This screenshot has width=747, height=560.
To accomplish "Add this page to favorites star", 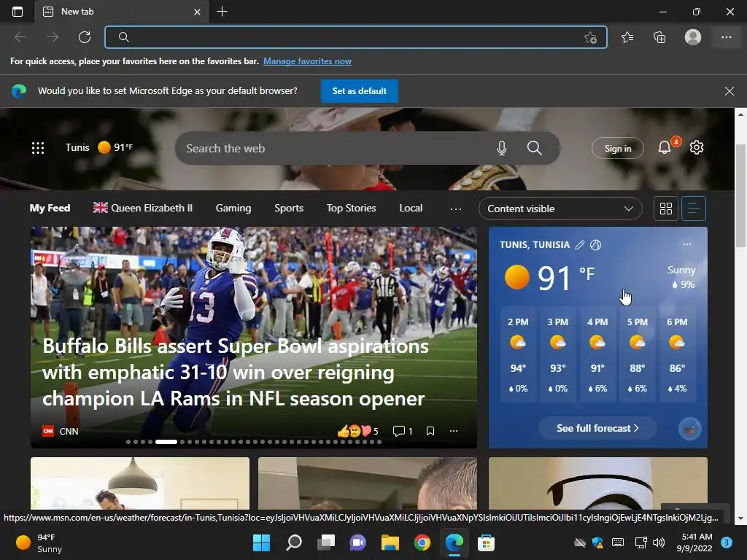I will [590, 38].
